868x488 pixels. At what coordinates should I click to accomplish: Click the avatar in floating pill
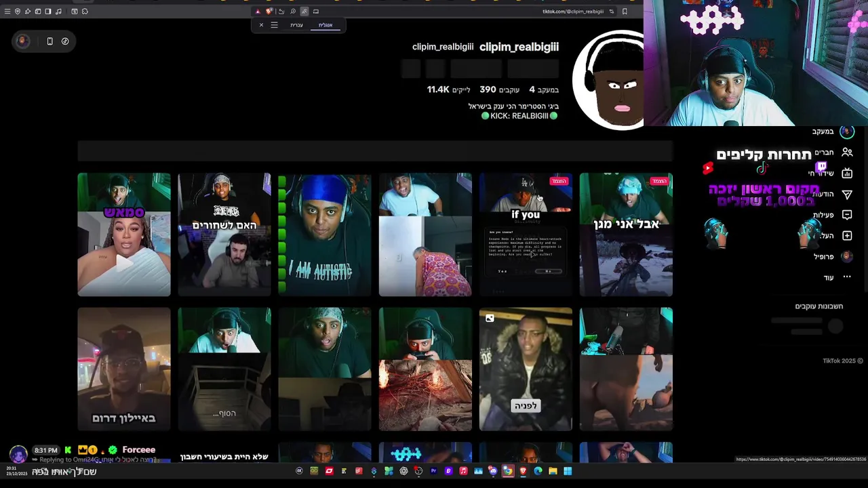point(22,41)
